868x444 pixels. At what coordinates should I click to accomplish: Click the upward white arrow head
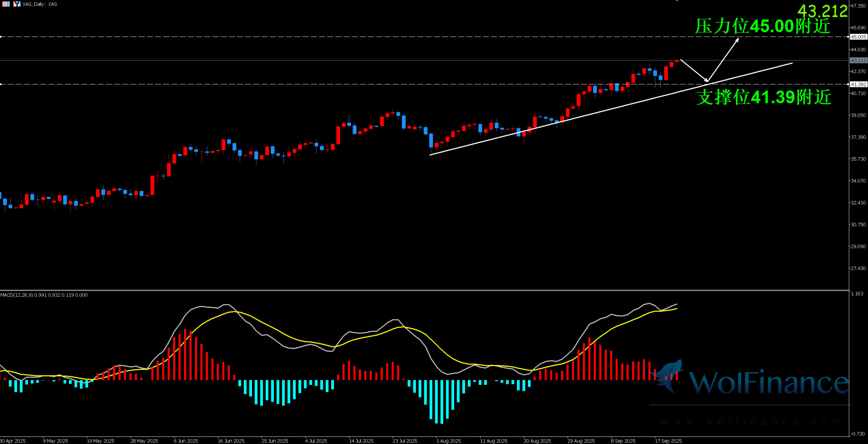737,40
